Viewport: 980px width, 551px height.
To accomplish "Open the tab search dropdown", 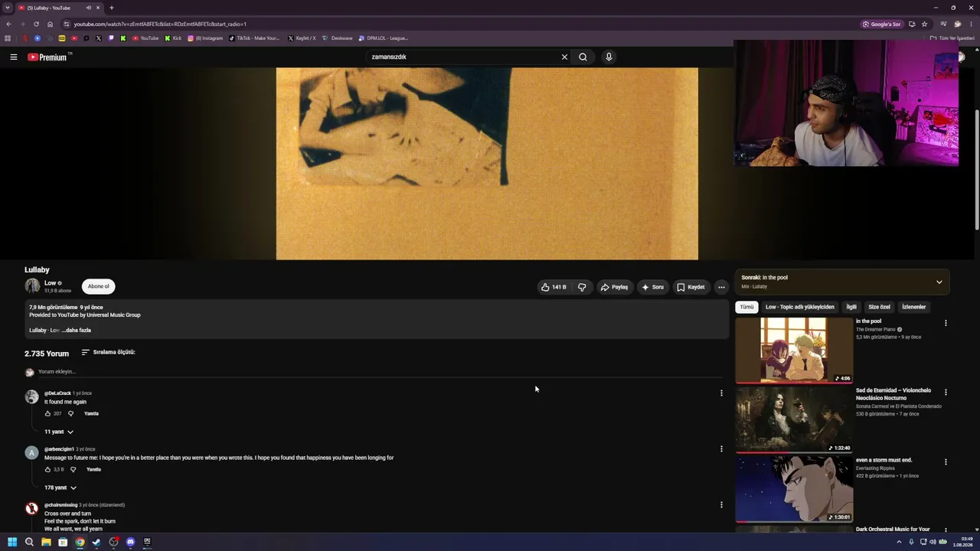I will pyautogui.click(x=7, y=8).
